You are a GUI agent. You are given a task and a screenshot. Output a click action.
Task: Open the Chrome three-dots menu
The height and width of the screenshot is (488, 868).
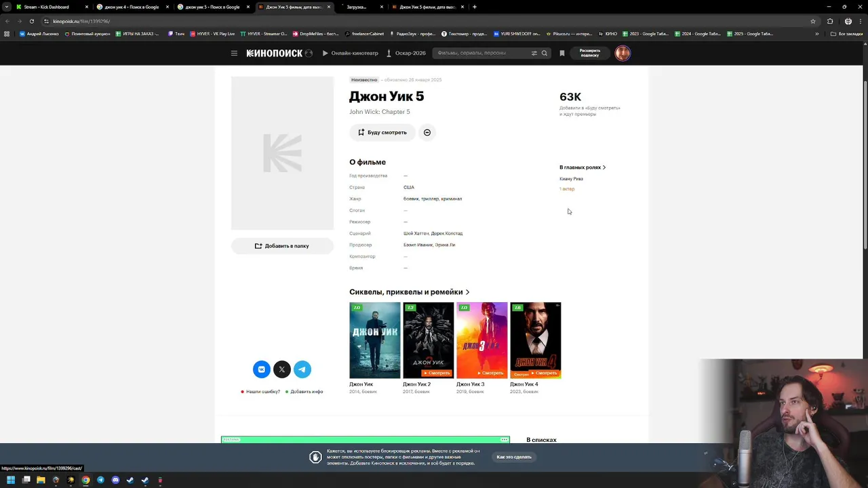tap(860, 21)
